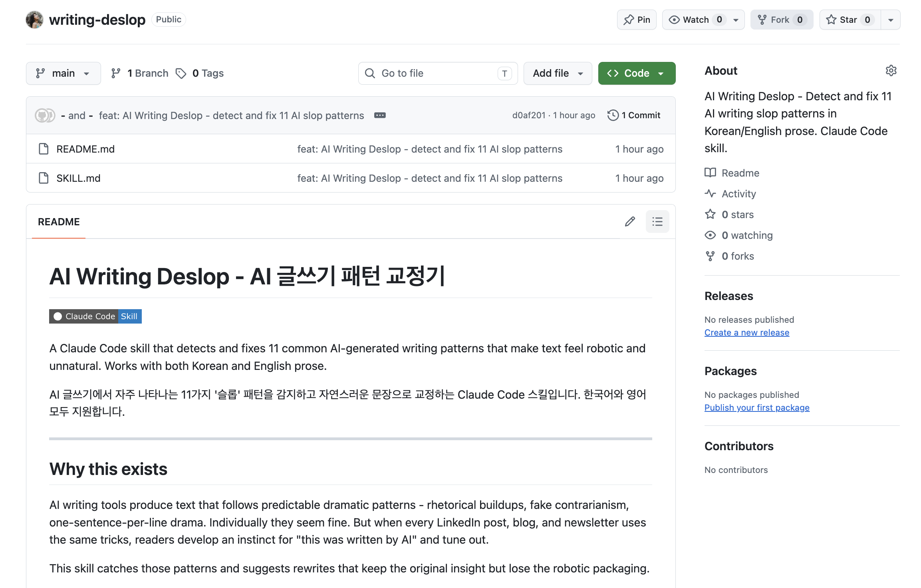Click the About description text

[798, 122]
